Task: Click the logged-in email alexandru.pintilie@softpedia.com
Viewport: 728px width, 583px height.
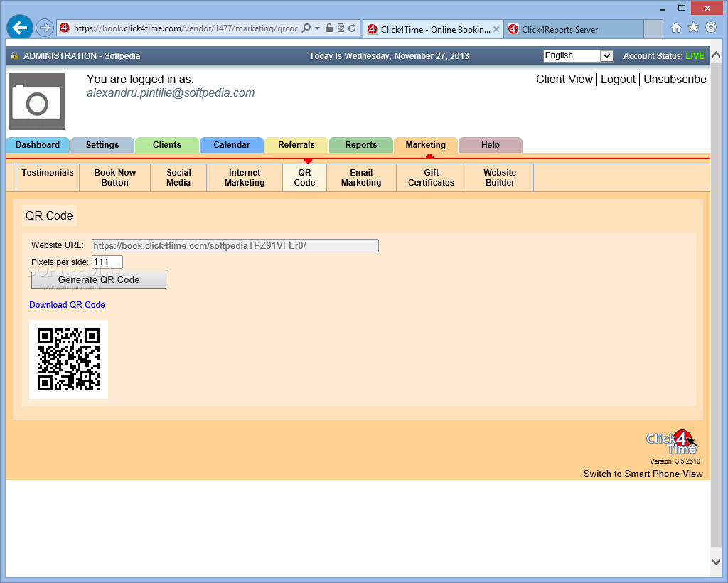Action: point(171,93)
